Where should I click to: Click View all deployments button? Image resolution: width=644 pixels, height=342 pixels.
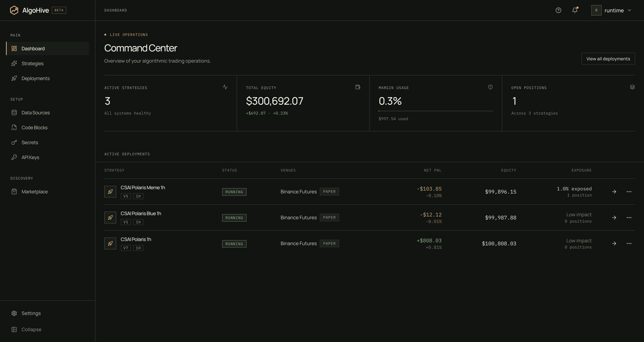(x=608, y=59)
